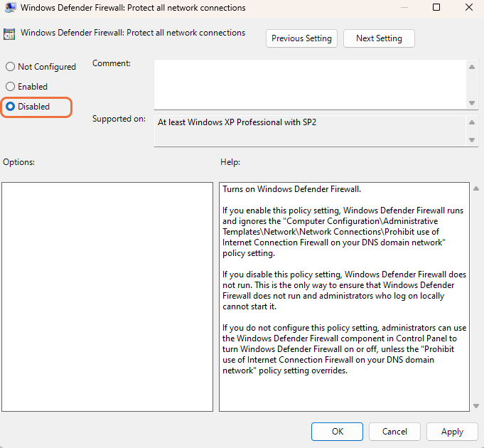Jump to Next Setting
The image size is (484, 448).
(x=379, y=38)
